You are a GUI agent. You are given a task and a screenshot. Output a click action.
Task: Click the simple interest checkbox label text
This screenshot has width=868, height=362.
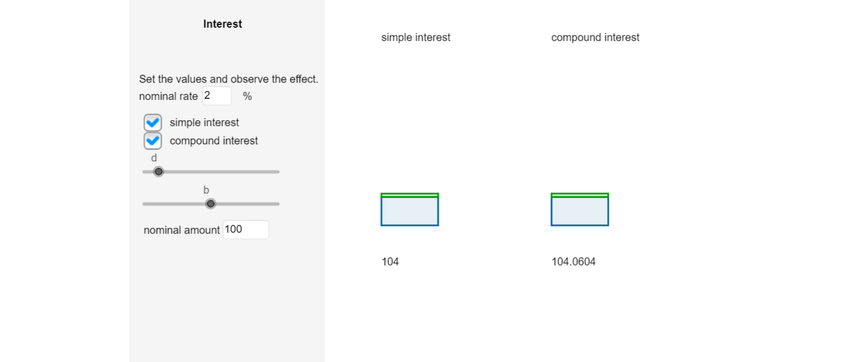204,123
